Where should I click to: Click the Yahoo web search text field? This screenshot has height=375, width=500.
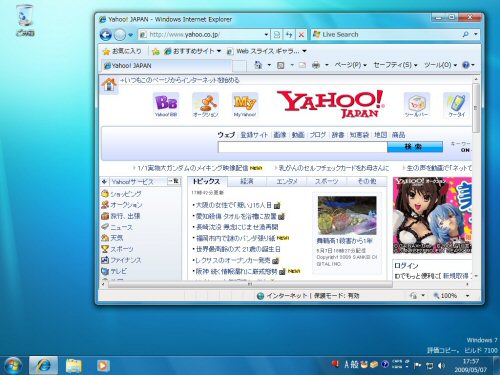click(x=302, y=147)
